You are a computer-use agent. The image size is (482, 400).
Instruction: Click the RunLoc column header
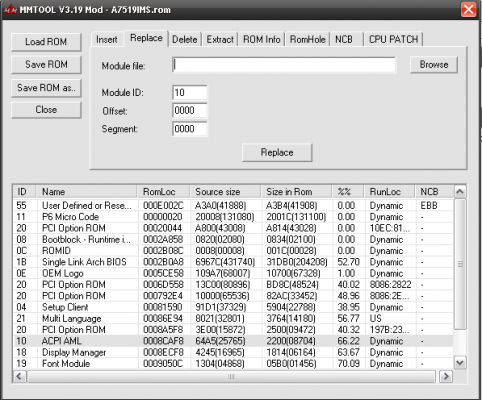390,192
